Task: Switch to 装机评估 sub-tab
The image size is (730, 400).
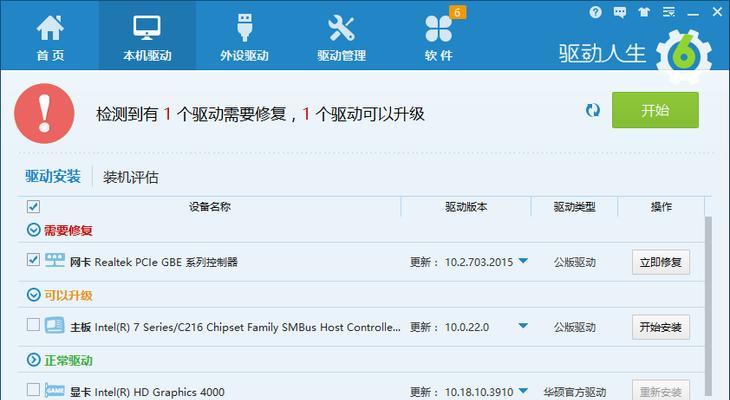Action: 130,177
